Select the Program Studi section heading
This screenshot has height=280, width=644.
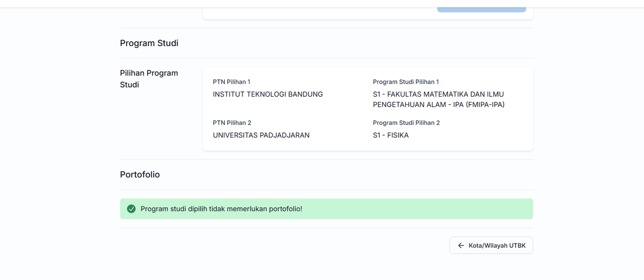point(149,43)
